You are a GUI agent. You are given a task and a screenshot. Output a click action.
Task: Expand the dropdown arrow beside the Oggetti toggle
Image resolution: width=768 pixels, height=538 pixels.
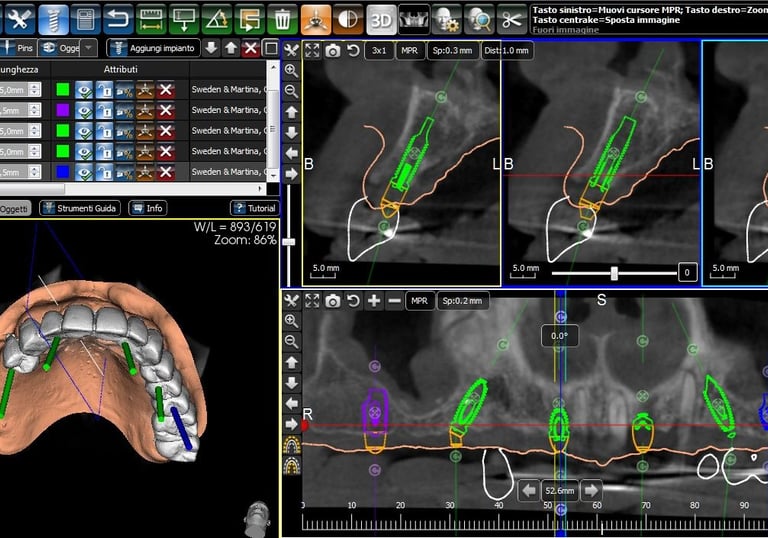(88, 48)
